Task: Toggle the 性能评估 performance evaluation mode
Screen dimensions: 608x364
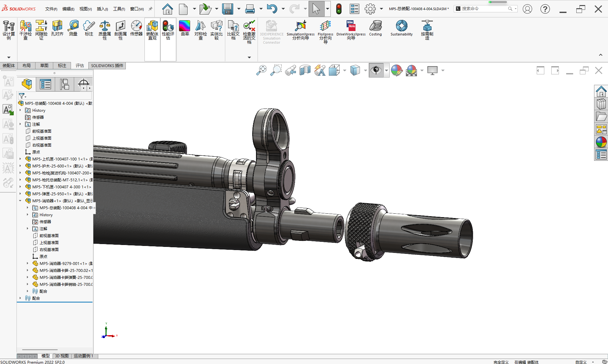Action: coord(168,30)
